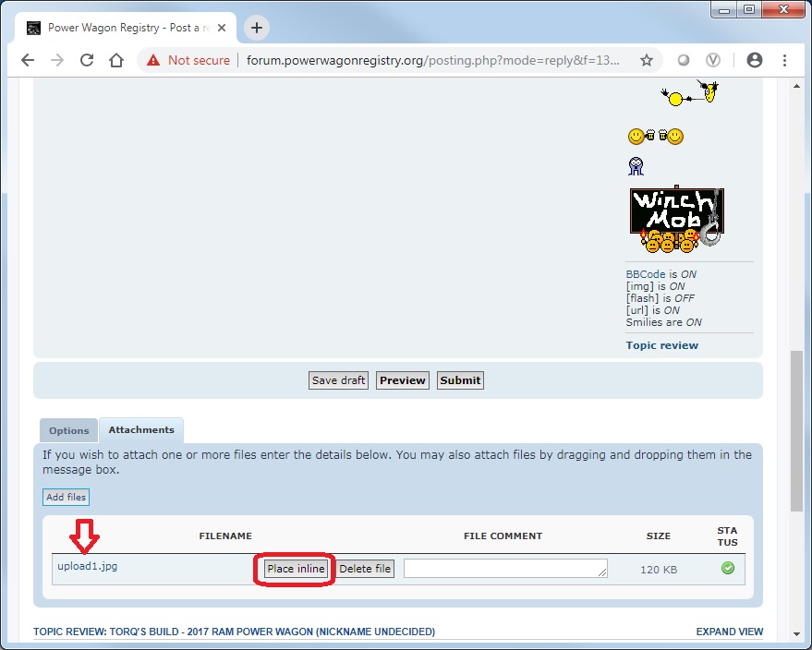Viewport: 812px width, 650px height.
Task: Open the Chrome three-dot menu
Action: coord(784,60)
